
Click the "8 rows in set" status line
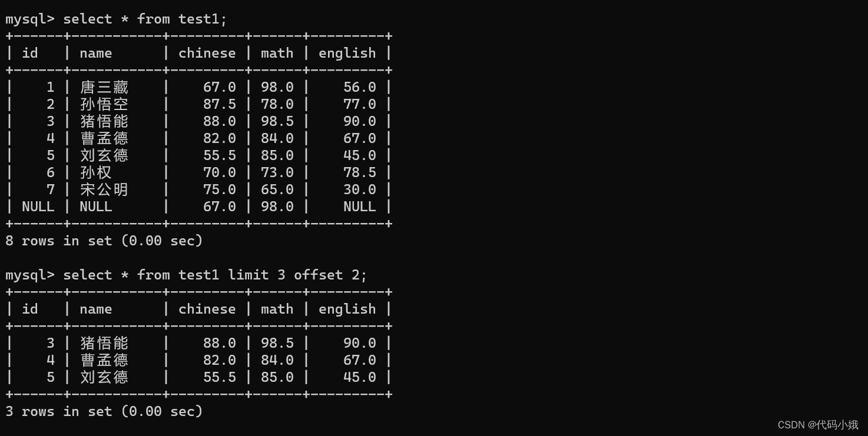[104, 241]
